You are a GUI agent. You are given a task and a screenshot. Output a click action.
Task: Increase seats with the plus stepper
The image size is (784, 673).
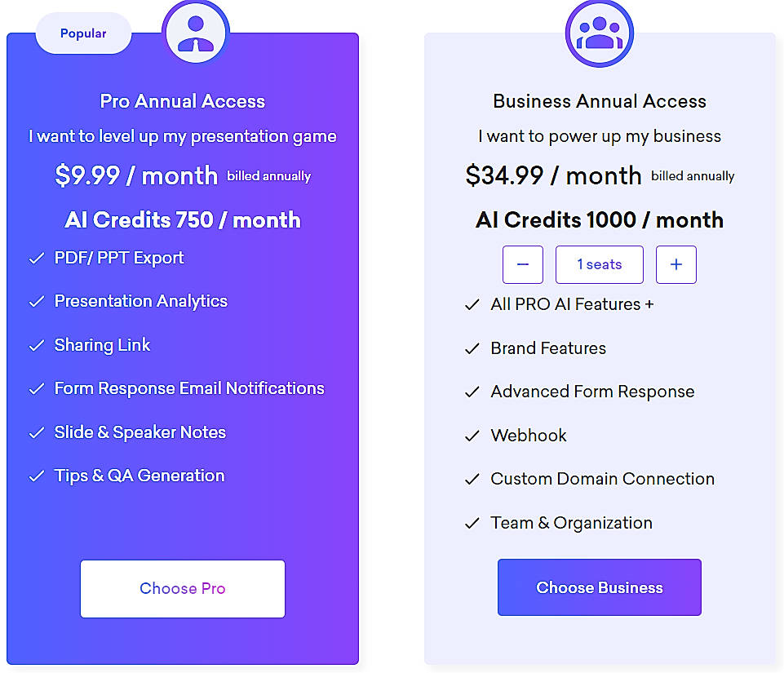(x=675, y=264)
